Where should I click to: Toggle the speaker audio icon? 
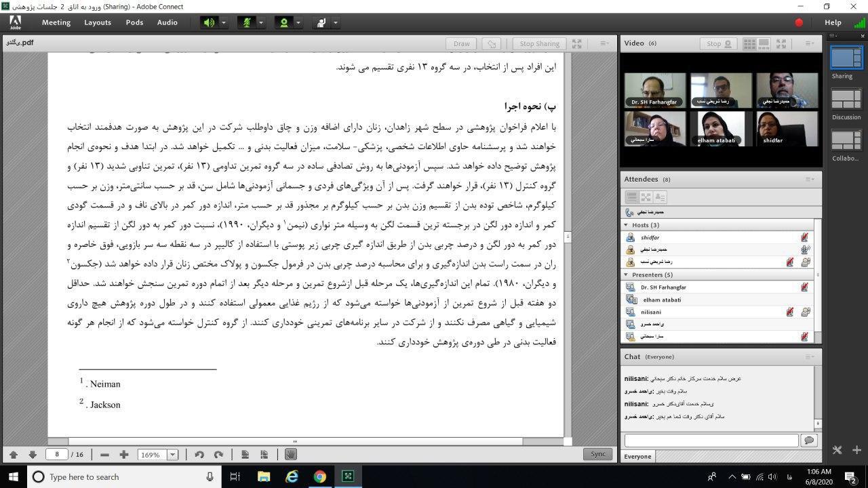click(209, 22)
